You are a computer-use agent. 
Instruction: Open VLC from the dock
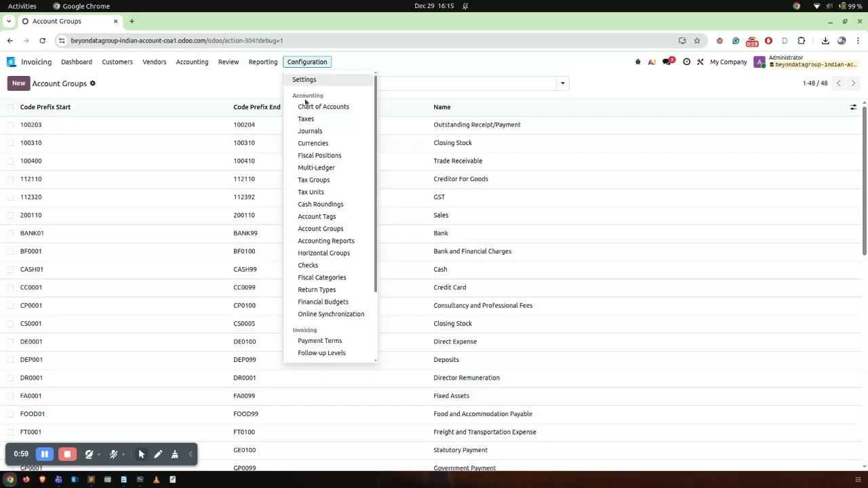tap(156, 480)
